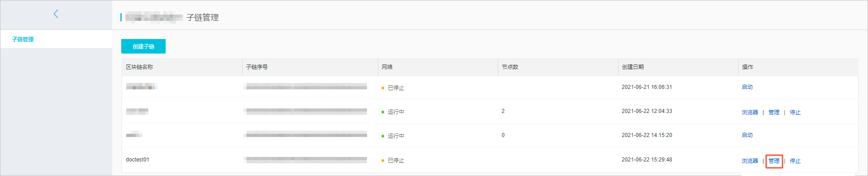Click the back chevron arrow icon
Screen dimensions: 868x176
click(56, 14)
